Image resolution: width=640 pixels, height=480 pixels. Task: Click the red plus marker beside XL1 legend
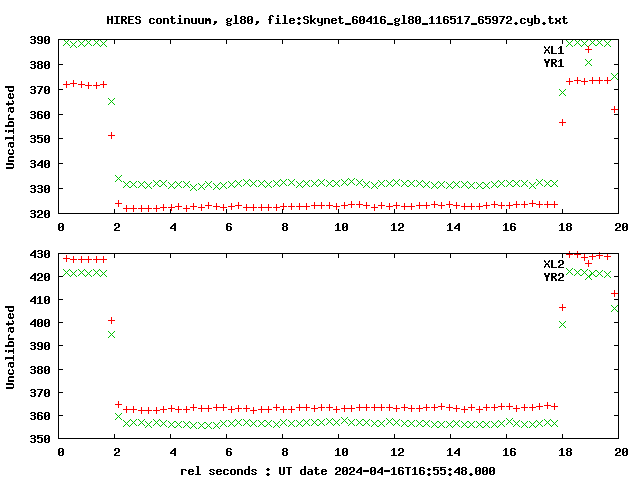click(x=588, y=50)
